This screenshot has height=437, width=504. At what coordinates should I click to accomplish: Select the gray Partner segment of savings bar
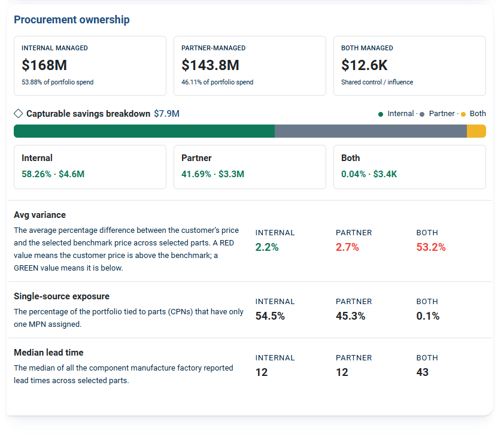pos(371,131)
